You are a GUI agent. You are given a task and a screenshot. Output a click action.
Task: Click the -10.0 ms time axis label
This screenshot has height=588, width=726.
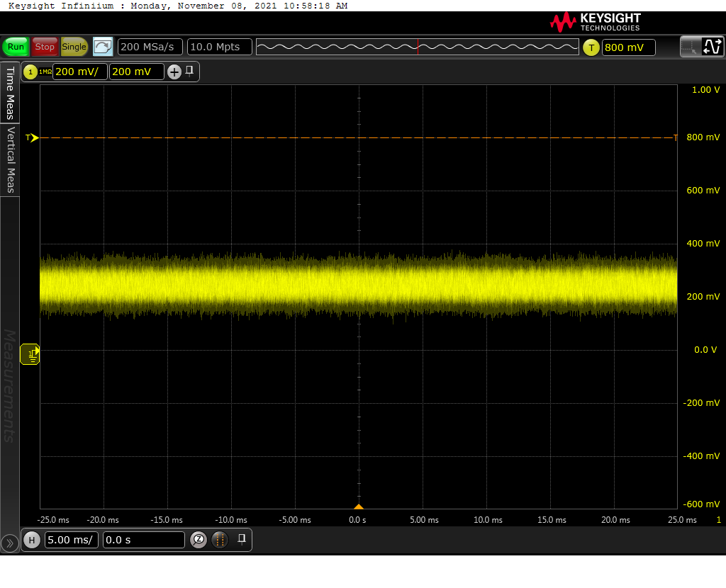[231, 520]
